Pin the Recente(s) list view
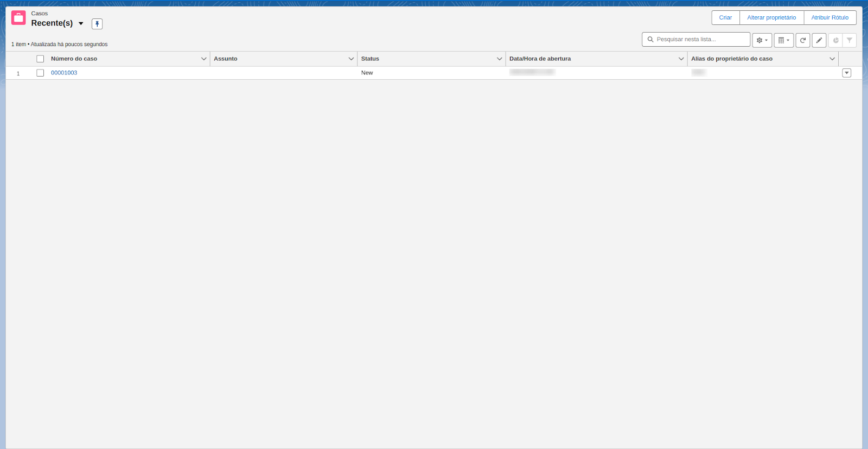The width and height of the screenshot is (868, 449). click(97, 24)
